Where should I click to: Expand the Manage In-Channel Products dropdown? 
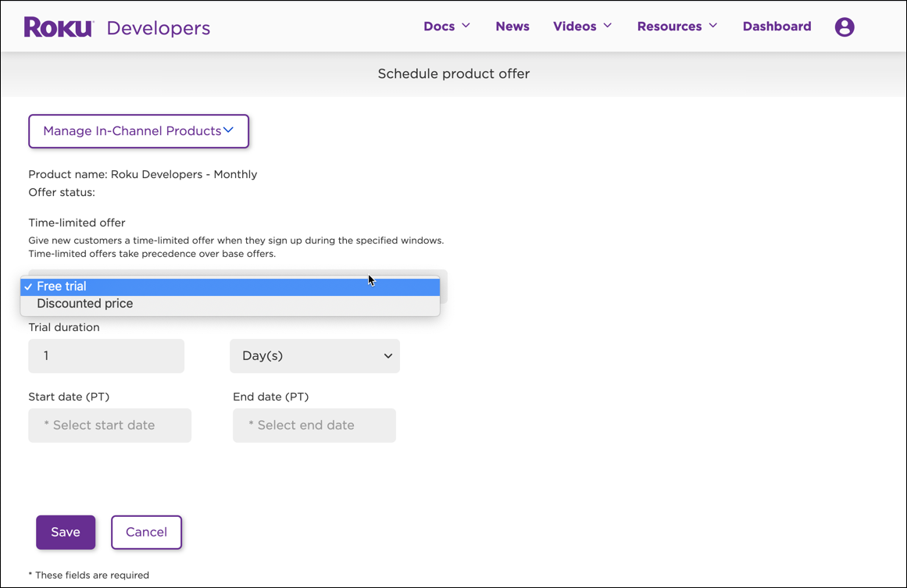(x=138, y=131)
